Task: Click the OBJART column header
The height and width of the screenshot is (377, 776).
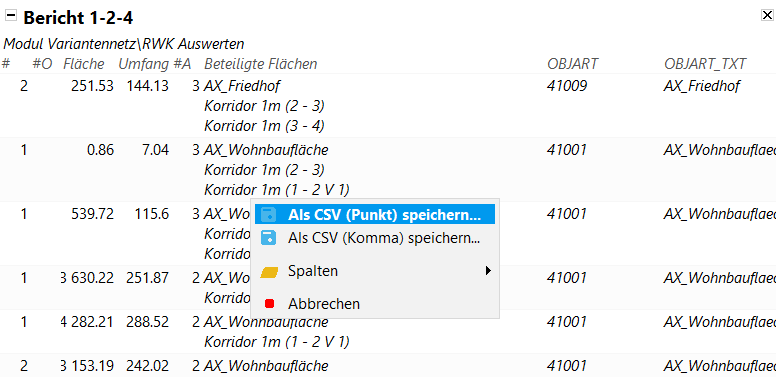Action: coord(573,64)
